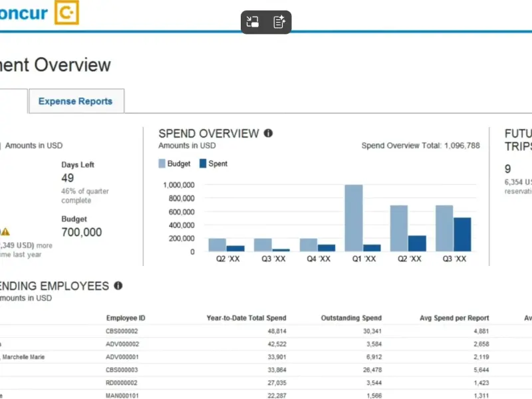Sort by Year-to-Date Total Spend column

247,319
